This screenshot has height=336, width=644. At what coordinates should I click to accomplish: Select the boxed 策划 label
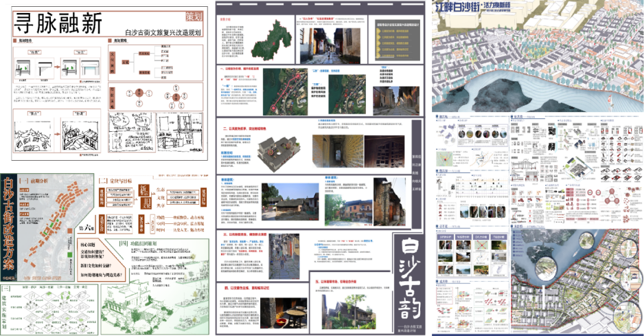coord(195,16)
